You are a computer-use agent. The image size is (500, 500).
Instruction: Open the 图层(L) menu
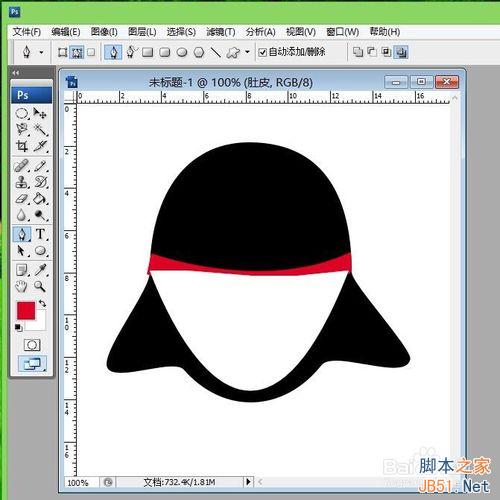[x=142, y=32]
